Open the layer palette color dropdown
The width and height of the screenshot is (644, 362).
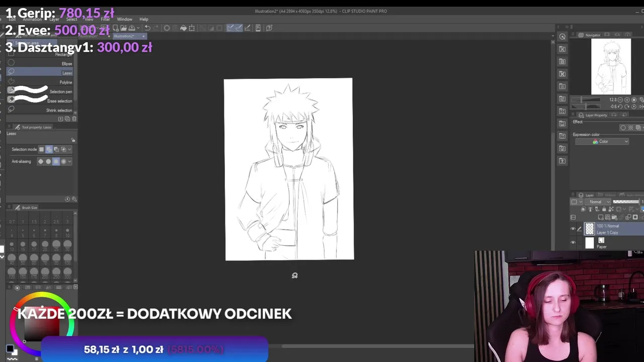(x=577, y=202)
